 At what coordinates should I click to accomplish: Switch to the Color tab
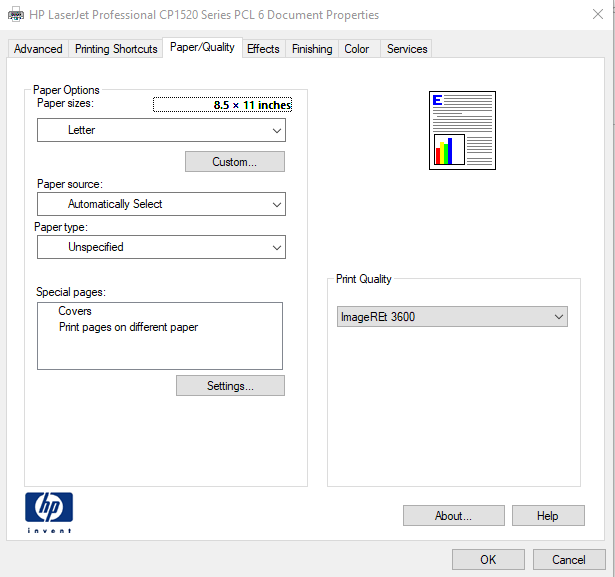(x=357, y=49)
